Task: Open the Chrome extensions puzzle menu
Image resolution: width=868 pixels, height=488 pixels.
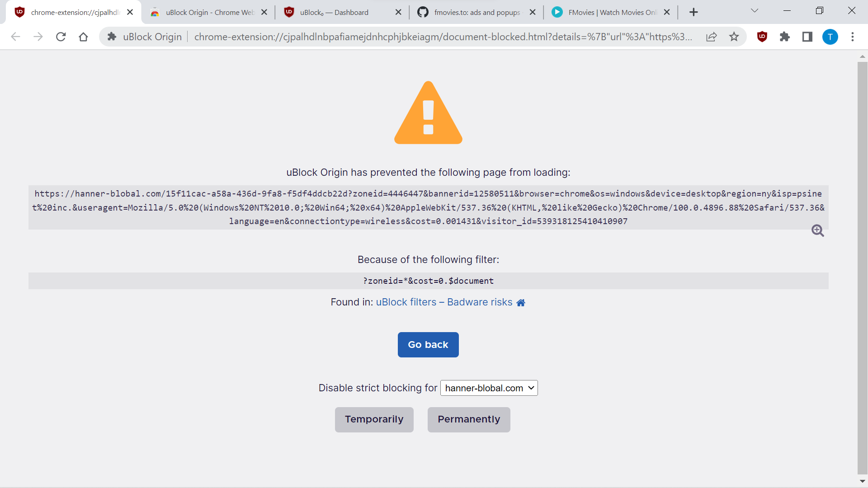Action: pyautogui.click(x=785, y=37)
